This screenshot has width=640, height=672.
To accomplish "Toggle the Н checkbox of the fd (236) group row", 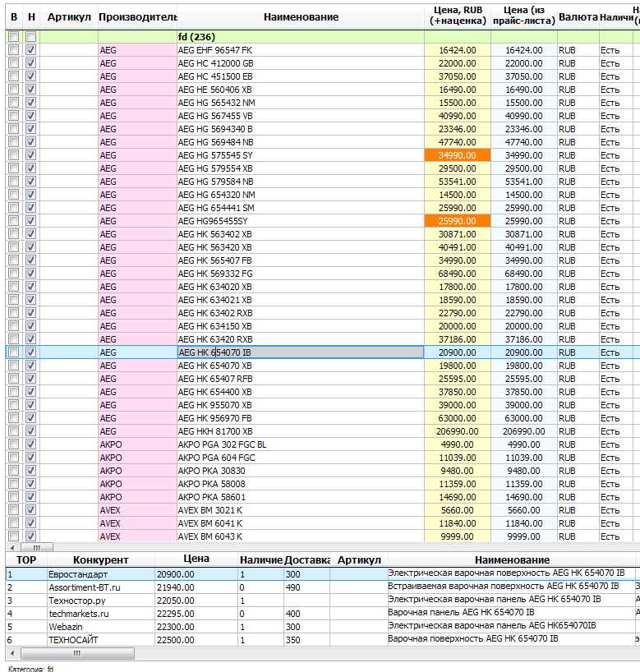I will point(31,37).
